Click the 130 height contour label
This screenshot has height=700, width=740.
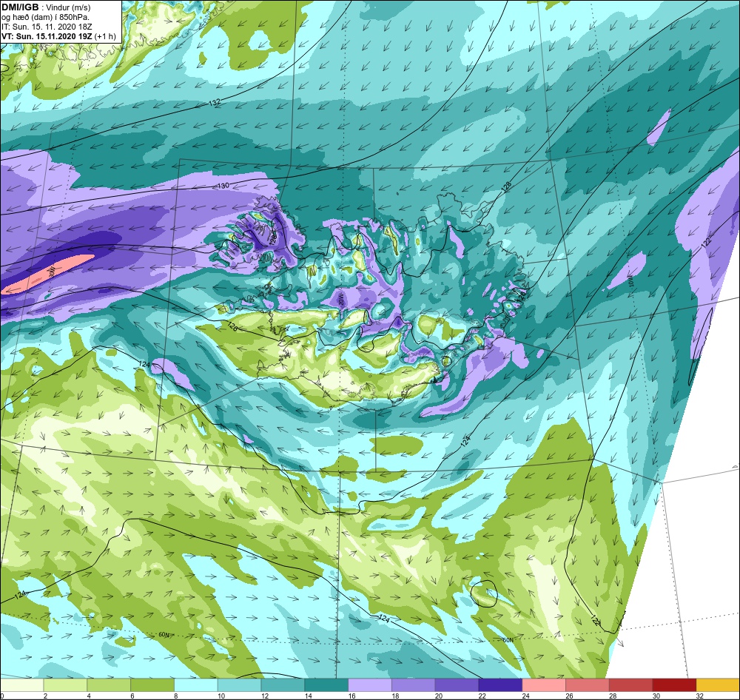[223, 186]
